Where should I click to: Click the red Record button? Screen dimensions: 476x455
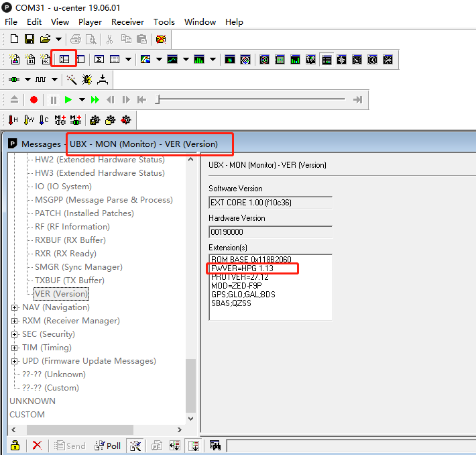34,100
